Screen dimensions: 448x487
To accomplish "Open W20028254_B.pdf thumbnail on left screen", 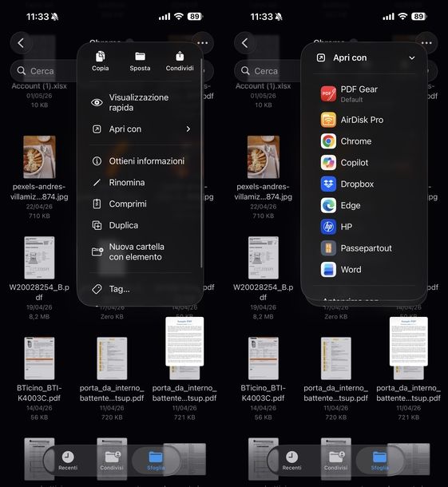I will click(39, 258).
